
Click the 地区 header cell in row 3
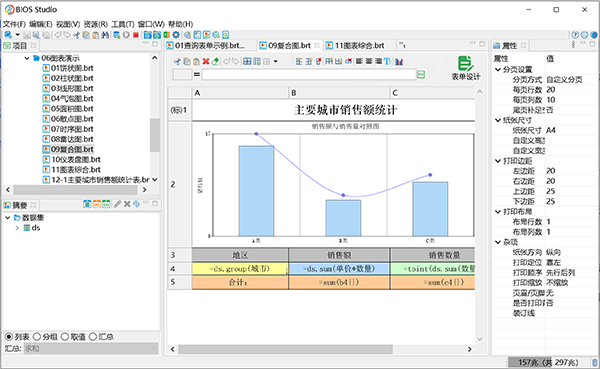pos(240,255)
